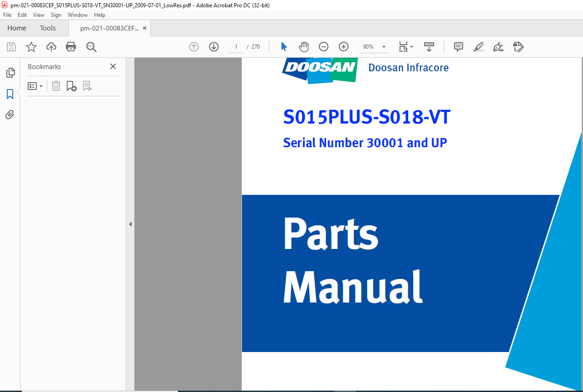Click the 'Doosan Infracore' text
Image resolution: width=583 pixels, height=392 pixels.
pyautogui.click(x=409, y=68)
